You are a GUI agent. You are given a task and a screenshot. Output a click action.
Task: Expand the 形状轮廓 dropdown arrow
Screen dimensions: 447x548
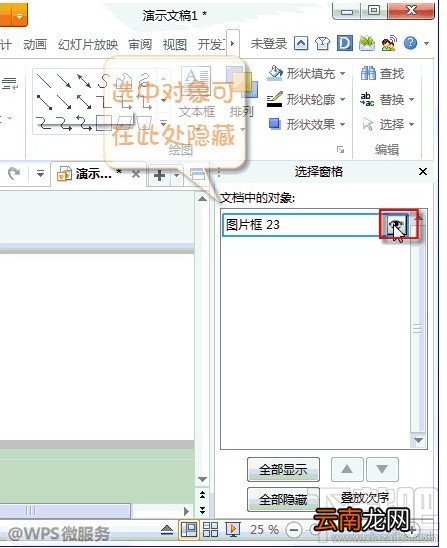tap(343, 100)
